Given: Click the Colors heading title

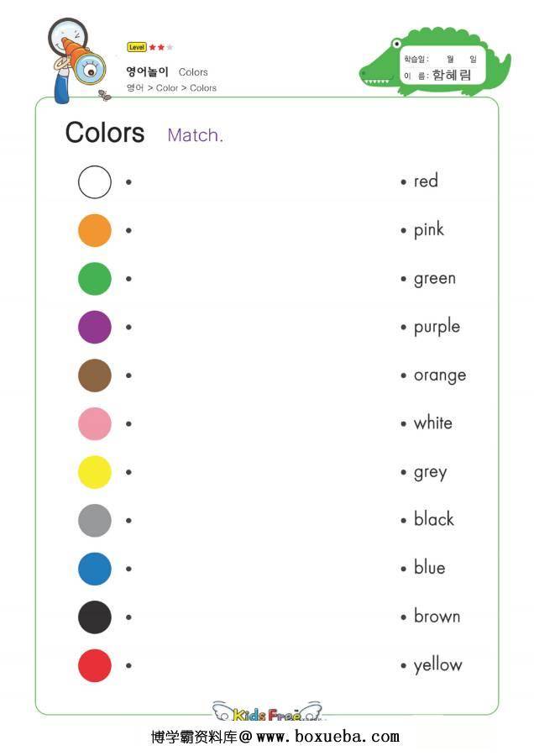Looking at the screenshot, I should 105,133.
